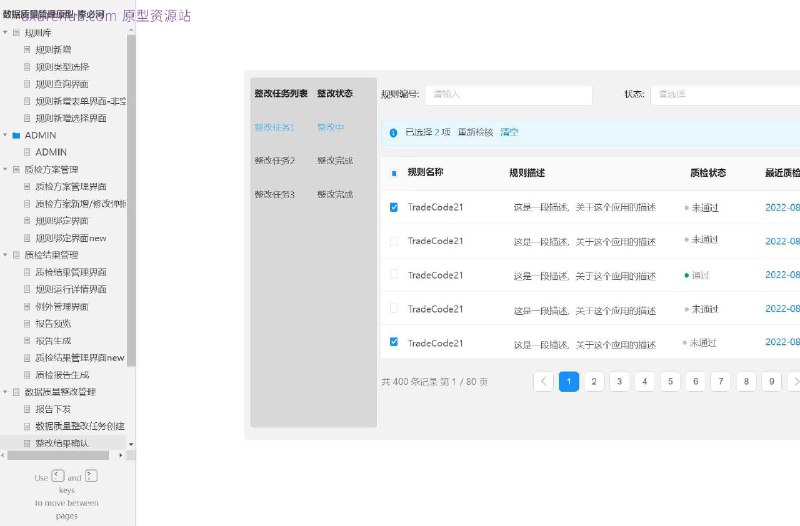Click the blue ADMIN folder icon
The image size is (800, 526).
tap(16, 135)
